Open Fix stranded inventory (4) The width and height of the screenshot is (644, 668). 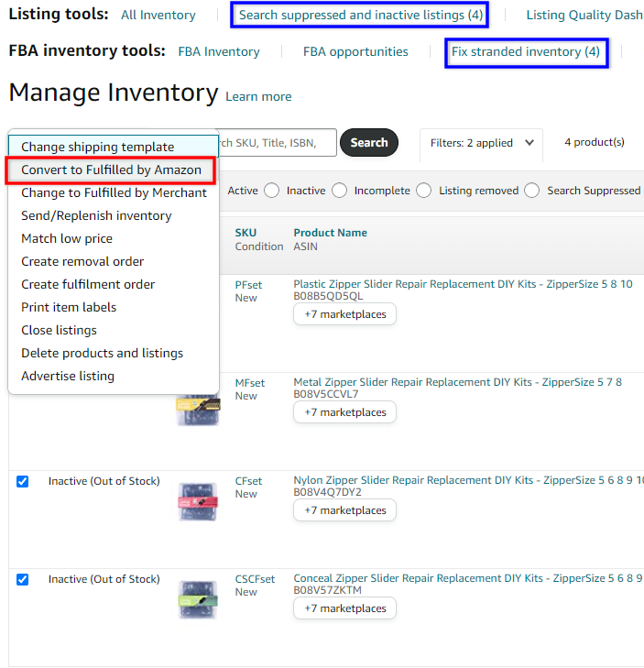(526, 51)
